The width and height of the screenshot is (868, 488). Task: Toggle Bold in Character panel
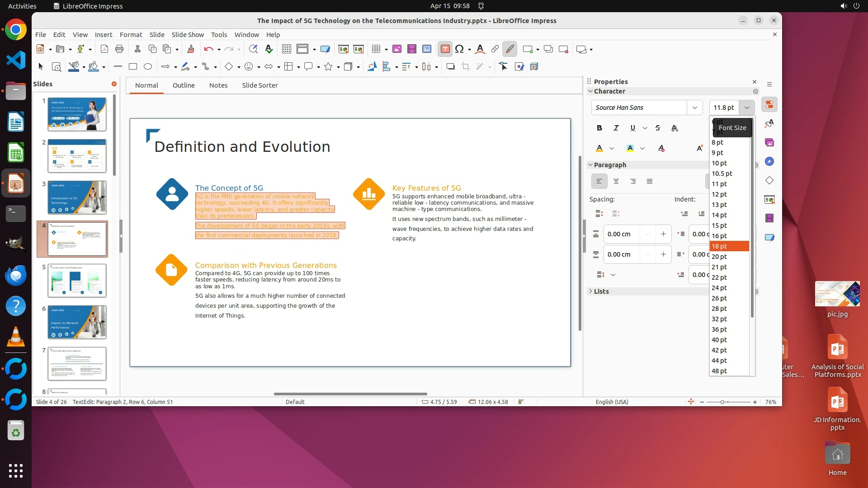(x=599, y=128)
